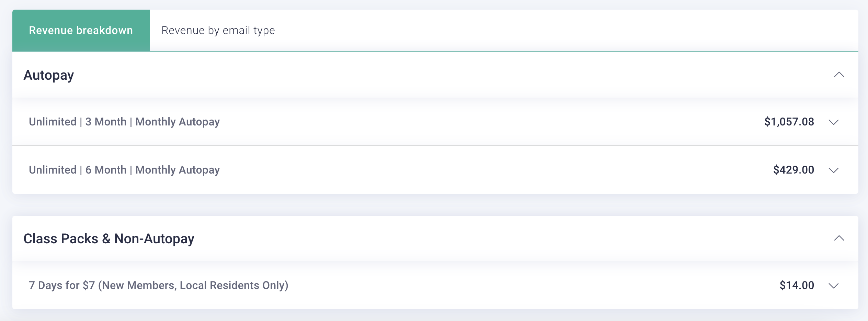Select the Revenue breakdown tab

81,30
